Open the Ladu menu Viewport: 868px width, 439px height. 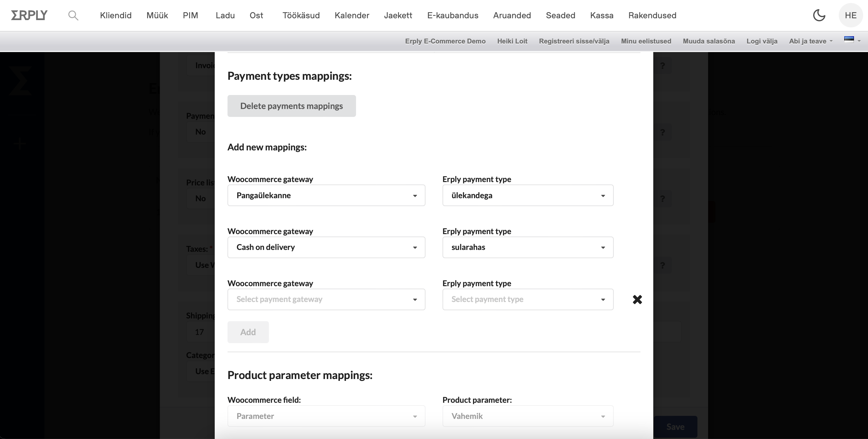point(225,16)
